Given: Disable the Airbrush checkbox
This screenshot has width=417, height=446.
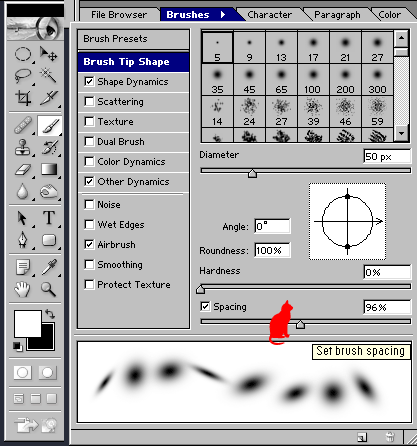Looking at the screenshot, I should point(89,244).
